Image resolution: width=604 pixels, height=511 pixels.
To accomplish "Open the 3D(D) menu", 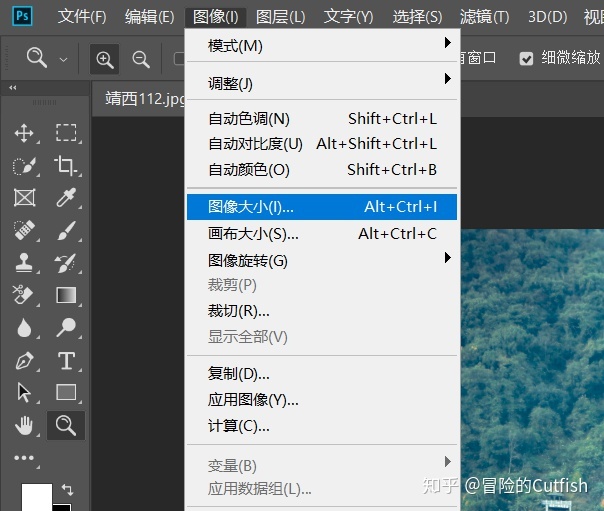I will [x=547, y=17].
